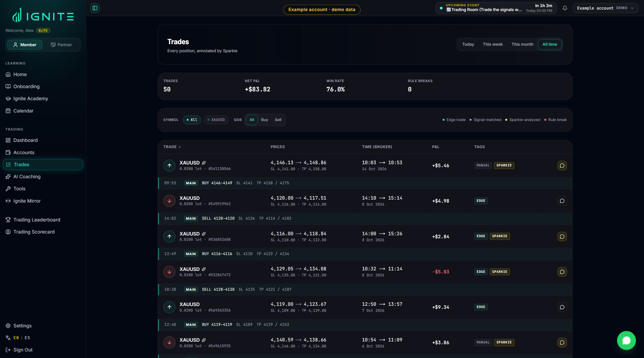
Task: Open AI Coaching section
Action: [x=43, y=176]
